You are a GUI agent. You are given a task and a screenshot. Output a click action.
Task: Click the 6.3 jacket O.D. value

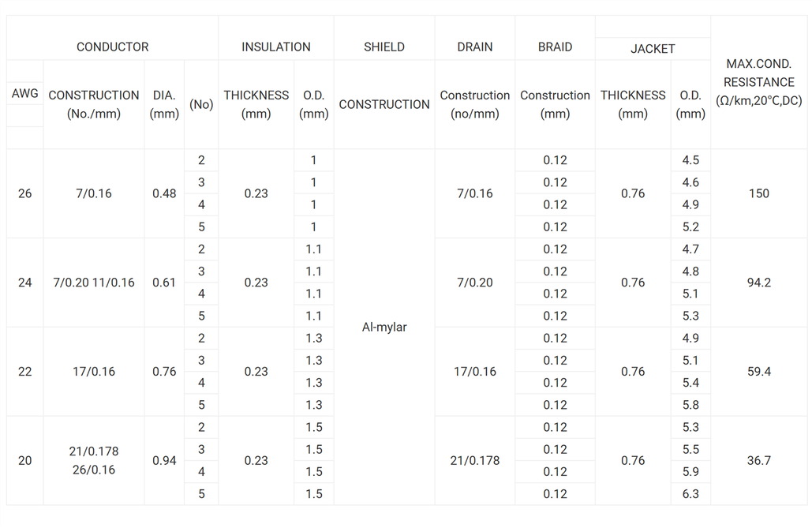(x=690, y=494)
